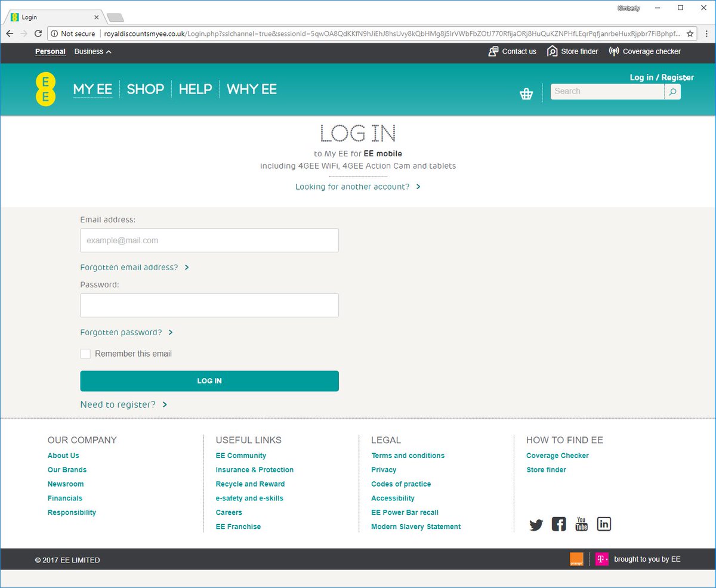
Task: Open Contact us
Action: 513,51
